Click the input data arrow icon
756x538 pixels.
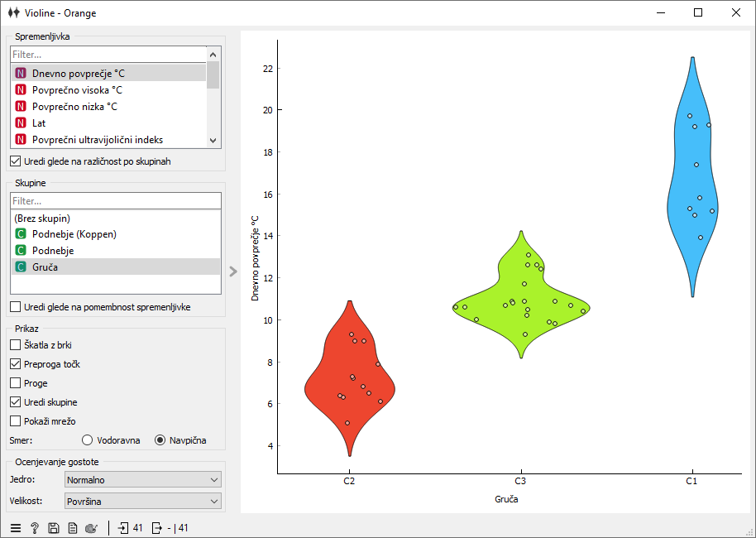[123, 528]
